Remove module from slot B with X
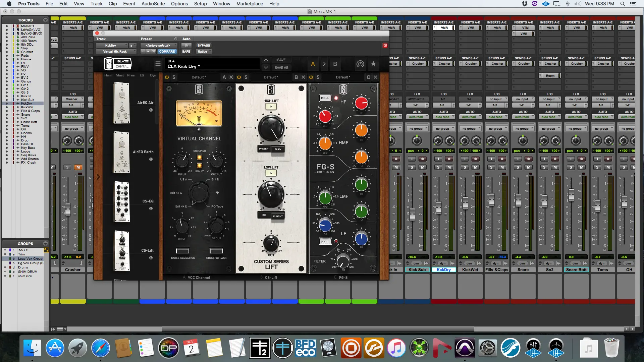This screenshot has height=362, width=644. tap(303, 77)
